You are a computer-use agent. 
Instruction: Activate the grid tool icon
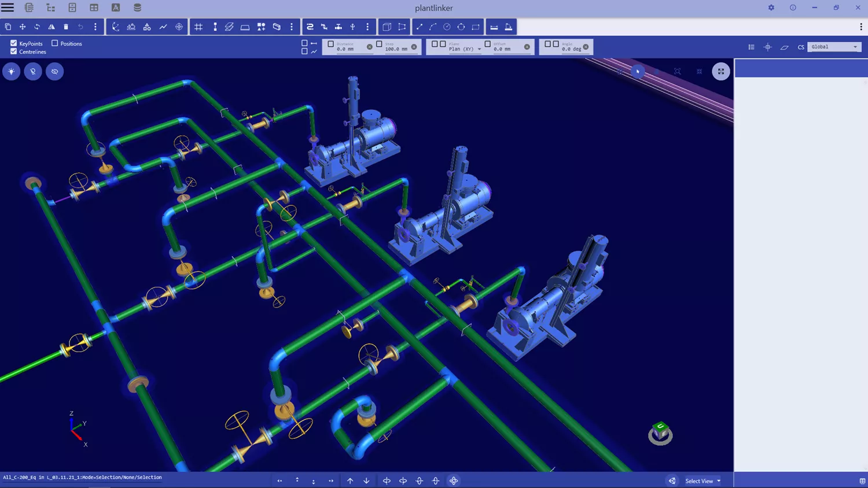coord(198,27)
